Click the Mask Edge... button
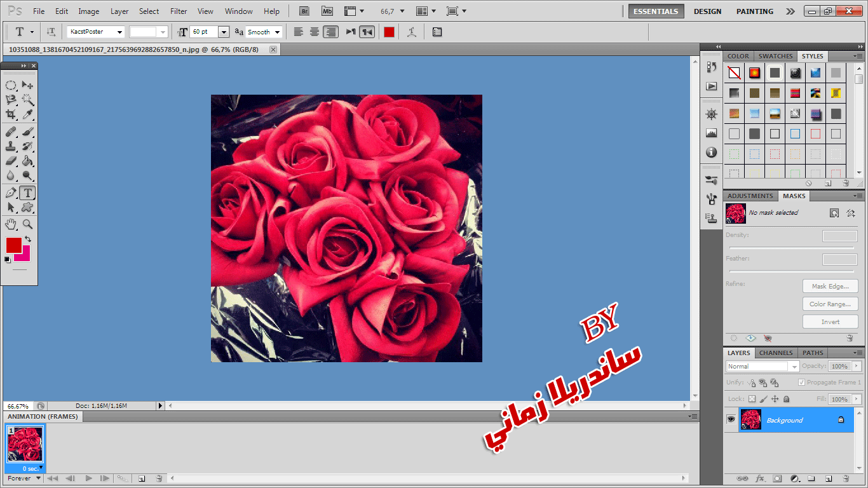868x488 pixels. click(830, 287)
